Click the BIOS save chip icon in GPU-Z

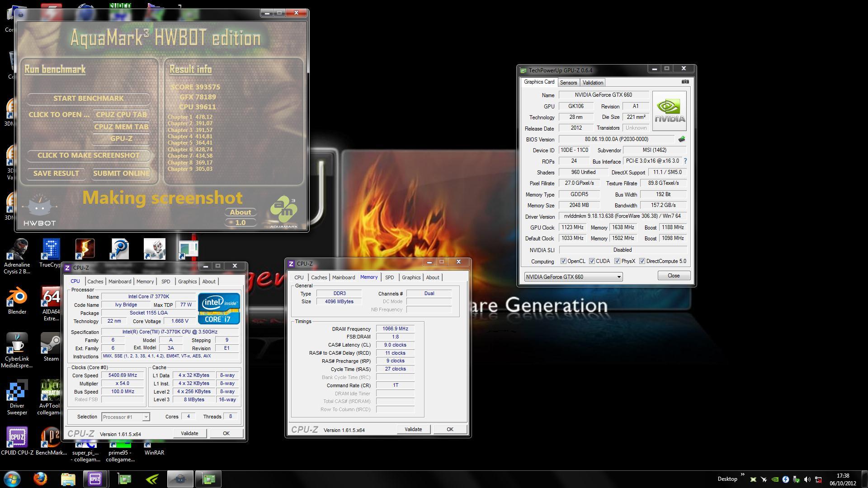coord(681,139)
